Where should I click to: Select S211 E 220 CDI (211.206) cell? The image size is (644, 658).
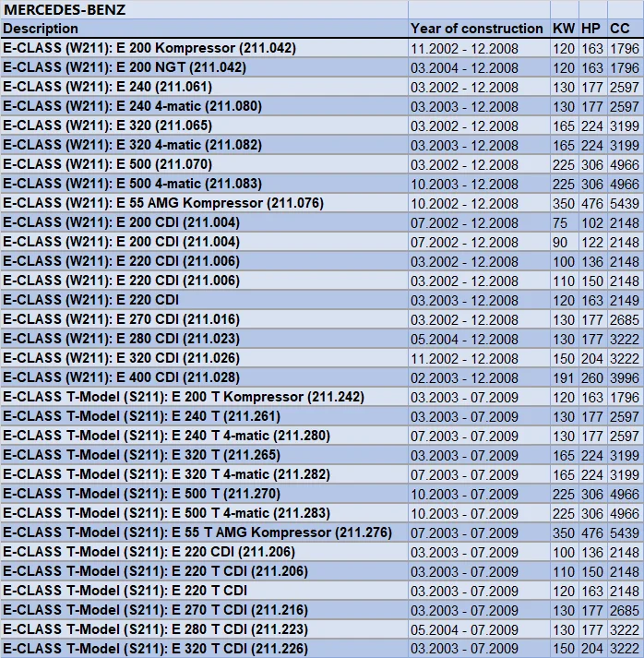204,552
